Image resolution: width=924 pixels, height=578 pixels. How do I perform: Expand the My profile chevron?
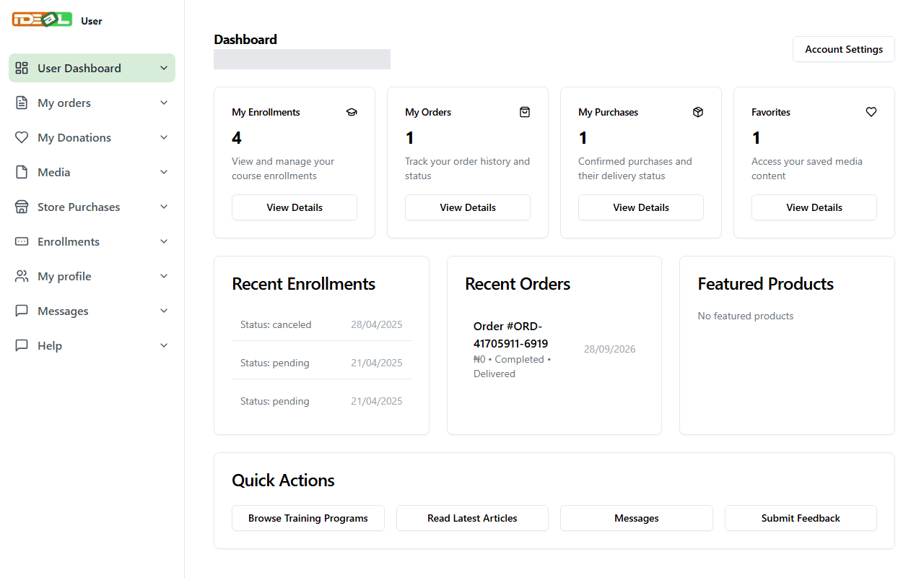tap(164, 276)
